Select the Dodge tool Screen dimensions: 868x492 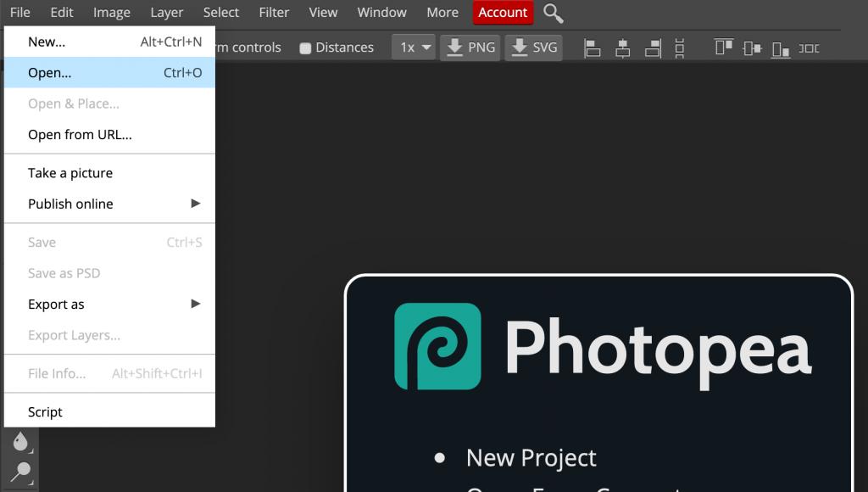20,472
